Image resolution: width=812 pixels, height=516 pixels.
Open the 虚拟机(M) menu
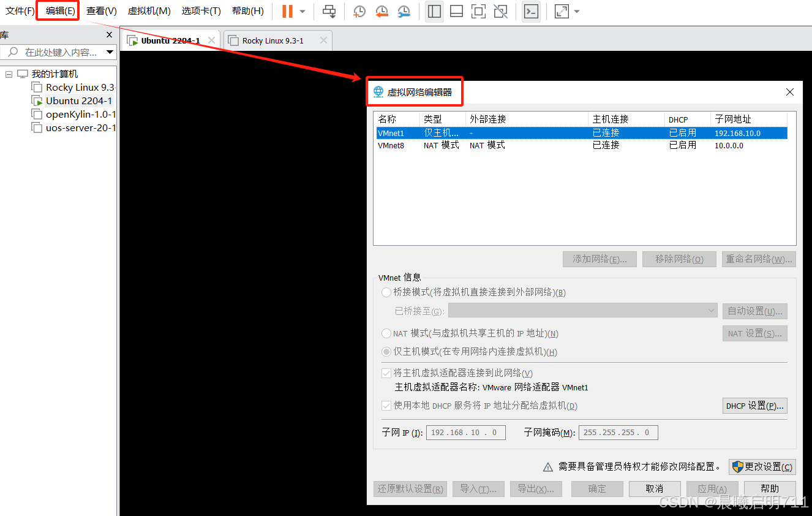tap(149, 11)
